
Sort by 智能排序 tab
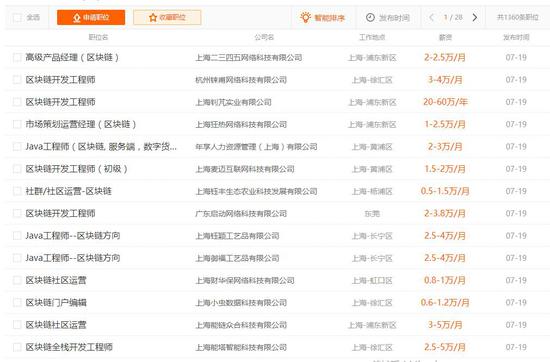[x=323, y=18]
